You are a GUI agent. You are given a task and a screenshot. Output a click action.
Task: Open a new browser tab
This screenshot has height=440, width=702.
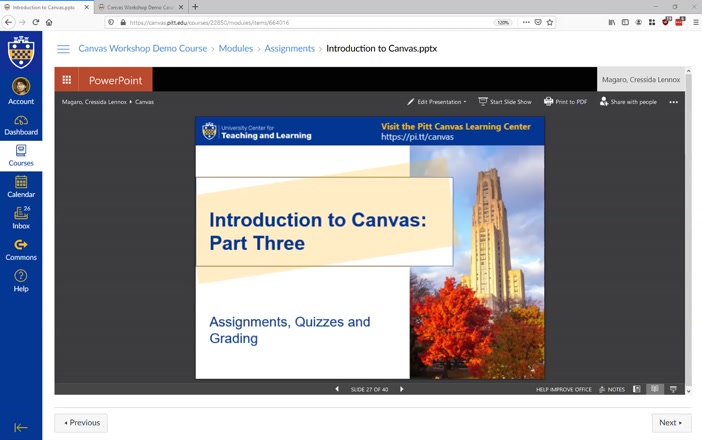195,7
